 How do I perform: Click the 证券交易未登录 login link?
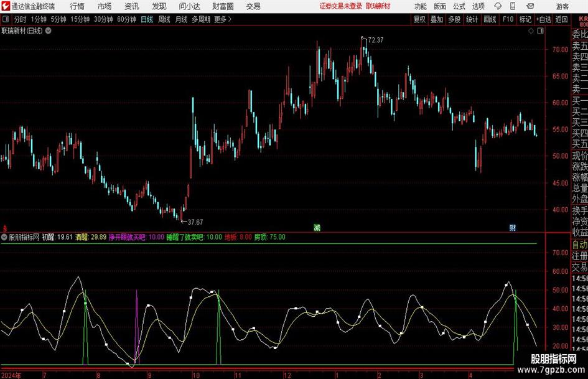(340, 6)
